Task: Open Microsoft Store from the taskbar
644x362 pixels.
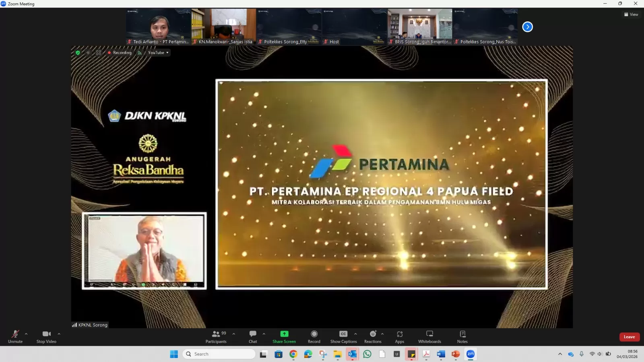Action: click(x=279, y=354)
